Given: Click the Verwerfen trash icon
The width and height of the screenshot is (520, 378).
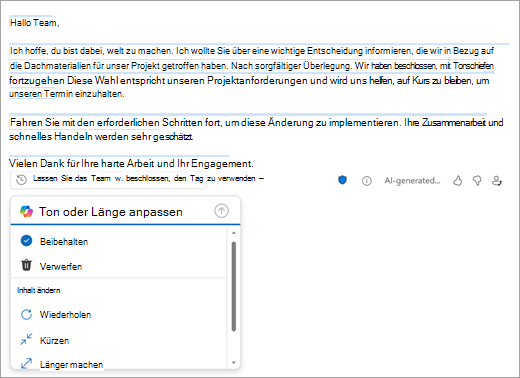Looking at the screenshot, I should [x=26, y=265].
